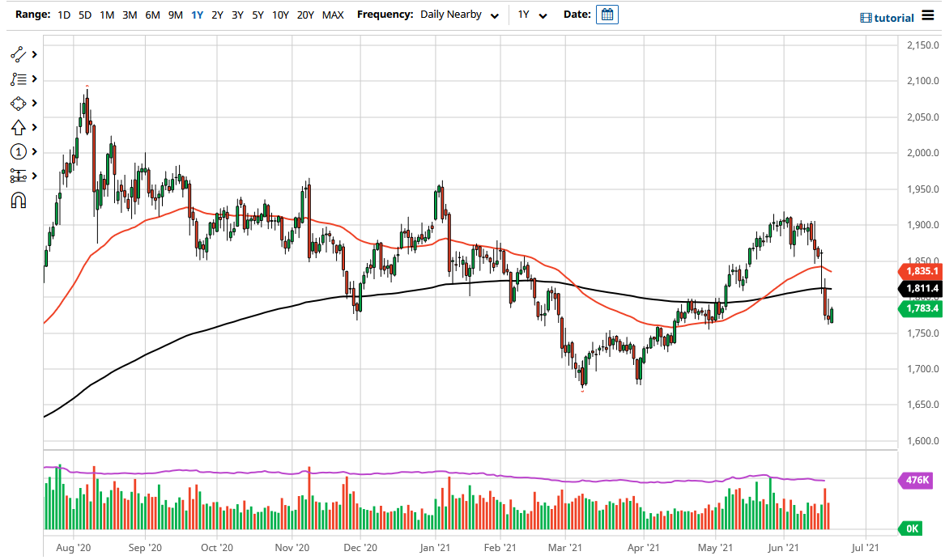Choose the up arrow marker tool
945x560 pixels.
point(18,128)
